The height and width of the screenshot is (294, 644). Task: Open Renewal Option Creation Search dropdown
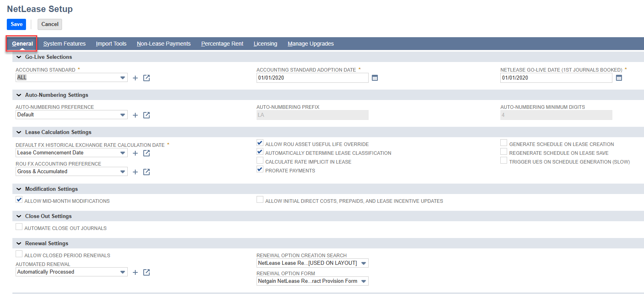(x=313, y=263)
